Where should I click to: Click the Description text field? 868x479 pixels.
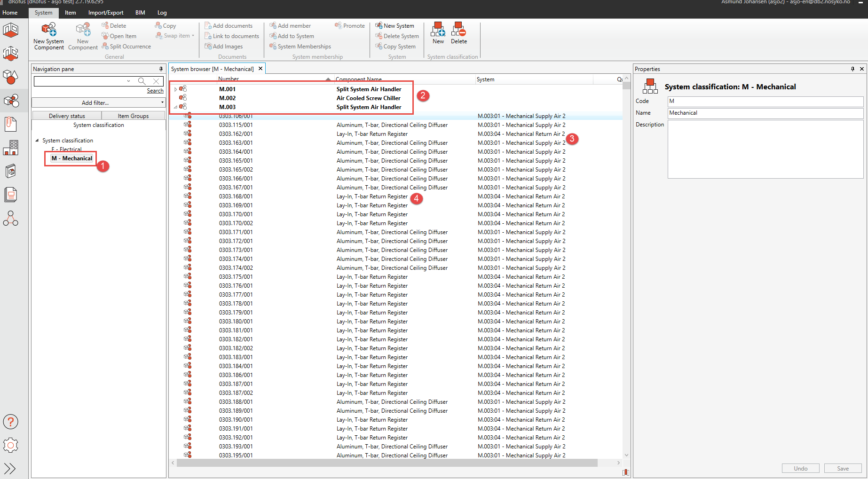pos(765,149)
